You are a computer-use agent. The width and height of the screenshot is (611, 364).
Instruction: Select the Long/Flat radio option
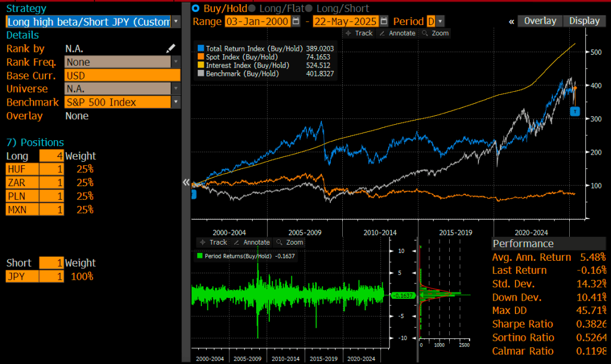251,8
